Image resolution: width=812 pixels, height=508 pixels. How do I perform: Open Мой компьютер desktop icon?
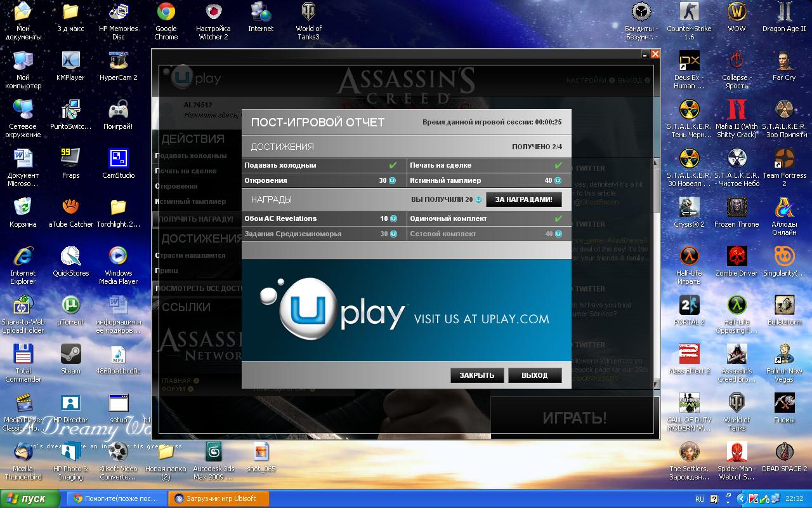(x=23, y=70)
